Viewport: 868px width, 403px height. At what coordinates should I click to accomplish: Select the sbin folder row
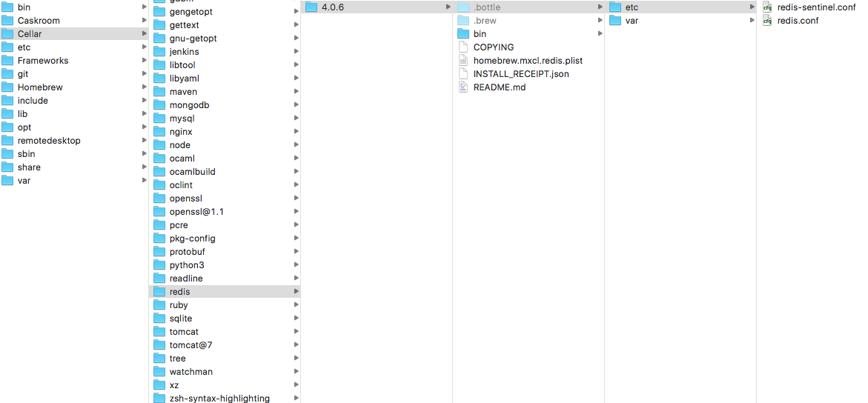pos(74,154)
